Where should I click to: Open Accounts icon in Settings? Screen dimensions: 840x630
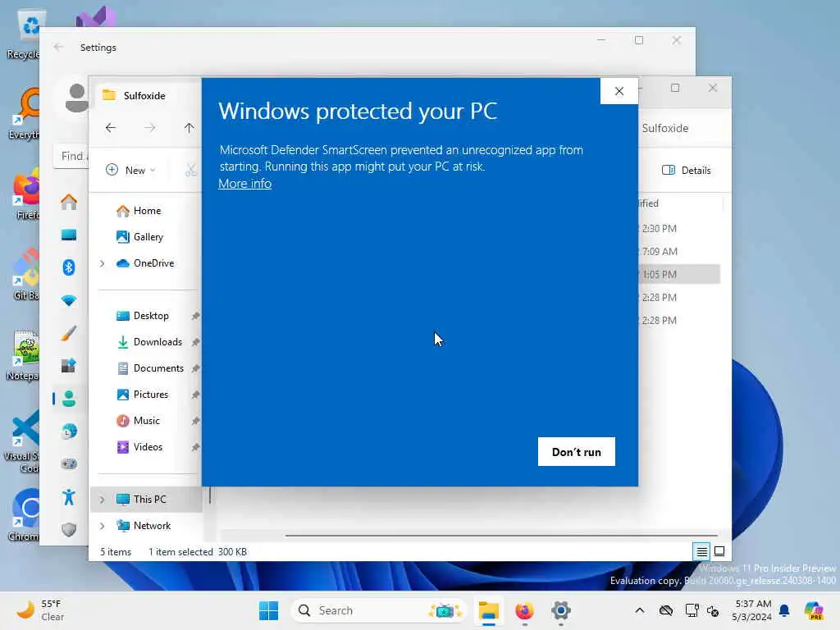[x=69, y=399]
